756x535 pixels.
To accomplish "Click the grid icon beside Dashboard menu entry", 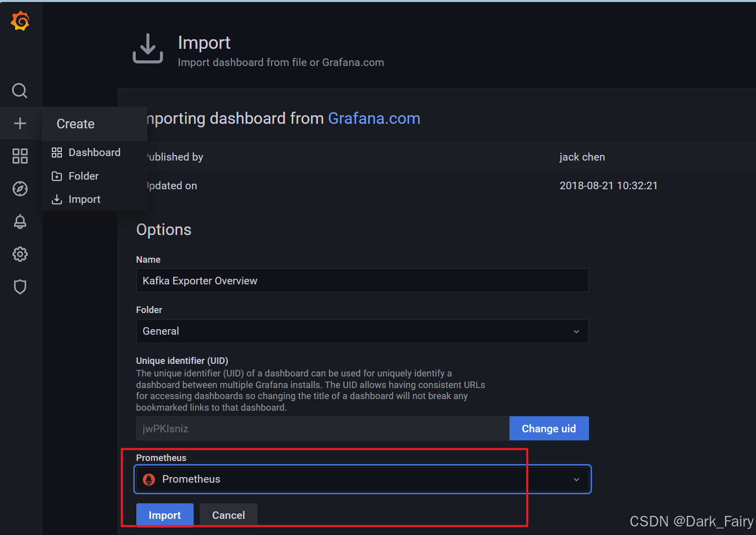I will coord(57,152).
